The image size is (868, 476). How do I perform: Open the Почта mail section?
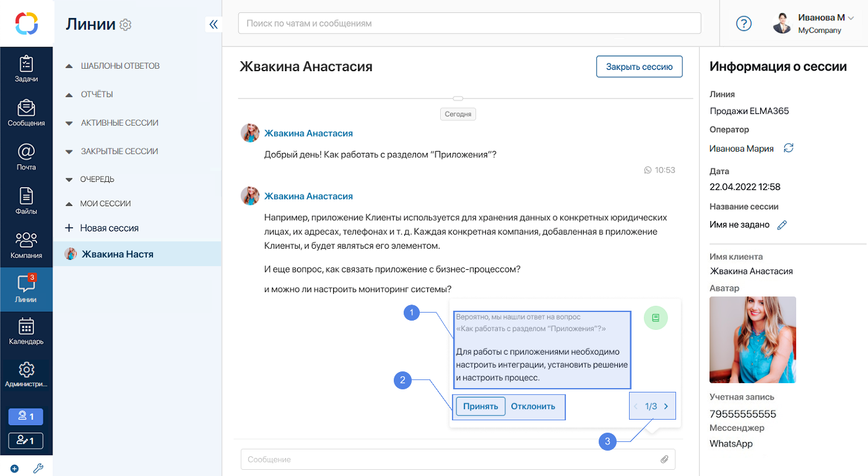tap(26, 157)
